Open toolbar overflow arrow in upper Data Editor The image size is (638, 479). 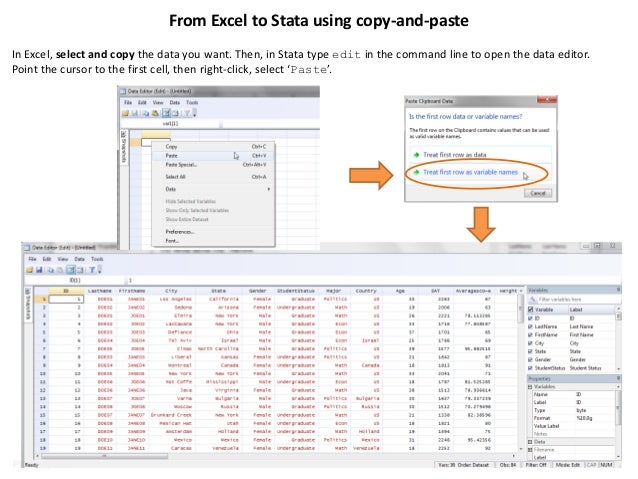(x=194, y=113)
